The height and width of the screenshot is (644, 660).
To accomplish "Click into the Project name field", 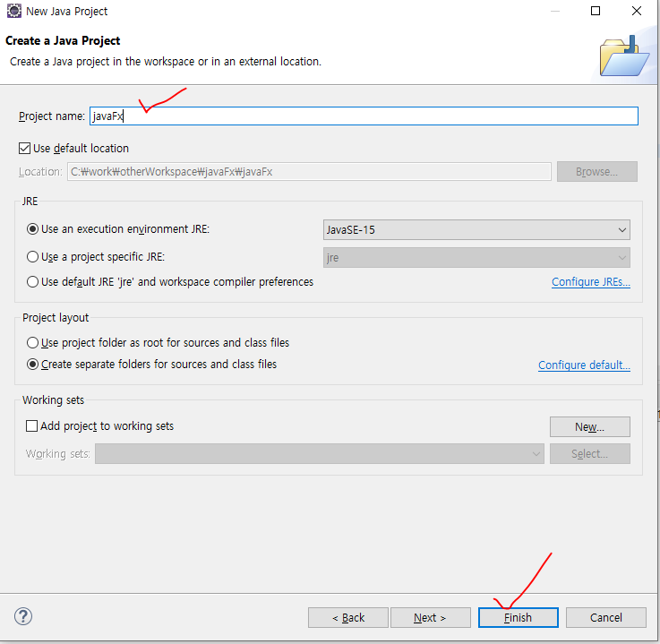I will click(364, 116).
